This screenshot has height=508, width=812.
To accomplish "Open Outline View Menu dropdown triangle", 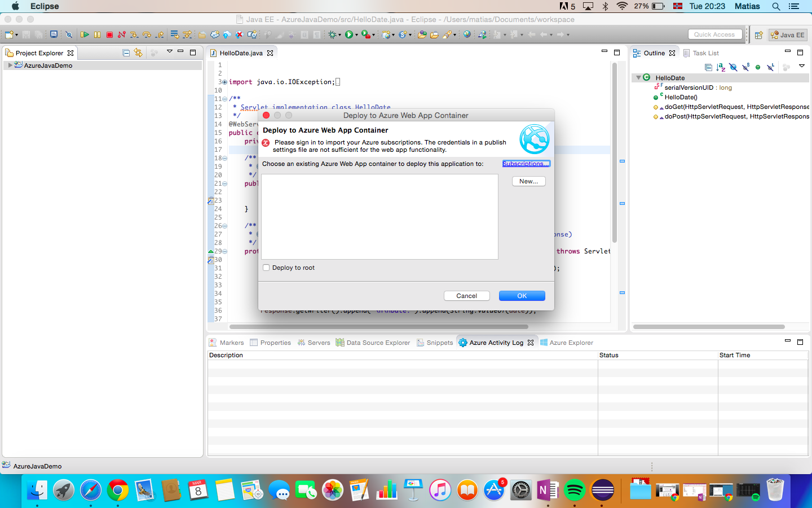I will click(801, 66).
